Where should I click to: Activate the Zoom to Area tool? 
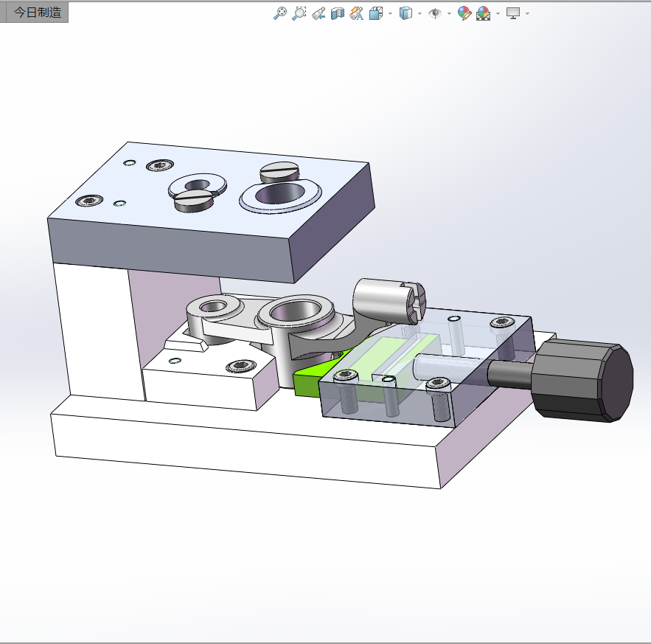pos(298,13)
